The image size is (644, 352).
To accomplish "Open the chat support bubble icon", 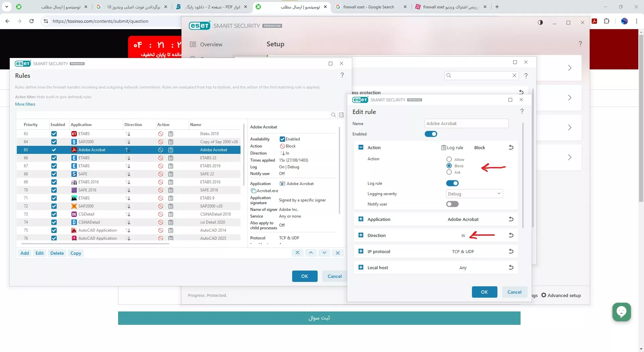I will pyautogui.click(x=622, y=312).
